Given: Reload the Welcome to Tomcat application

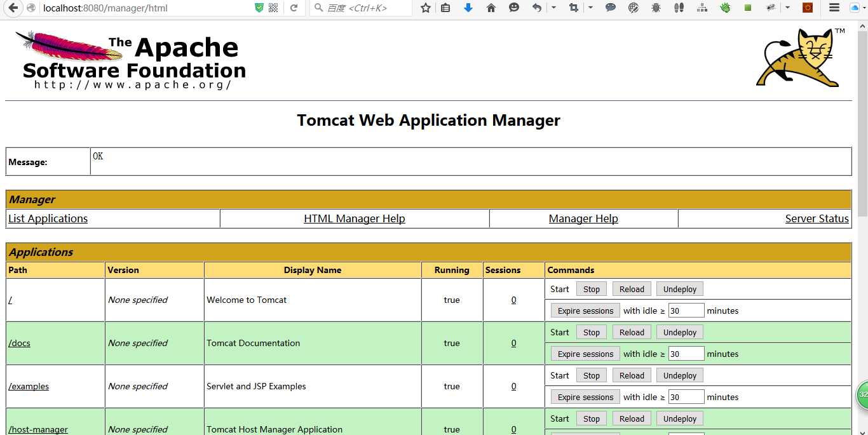Looking at the screenshot, I should pos(632,289).
